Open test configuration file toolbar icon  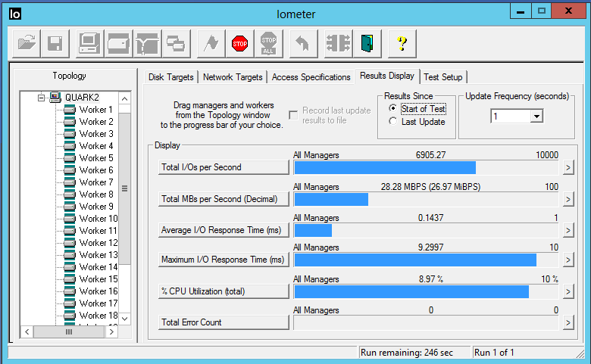pos(27,44)
